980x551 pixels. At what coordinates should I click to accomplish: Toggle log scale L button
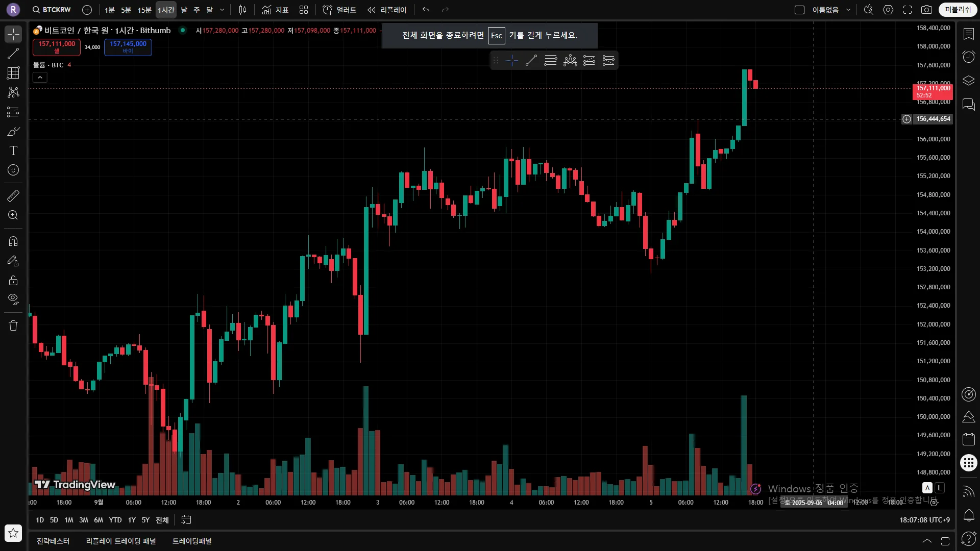[939, 488]
